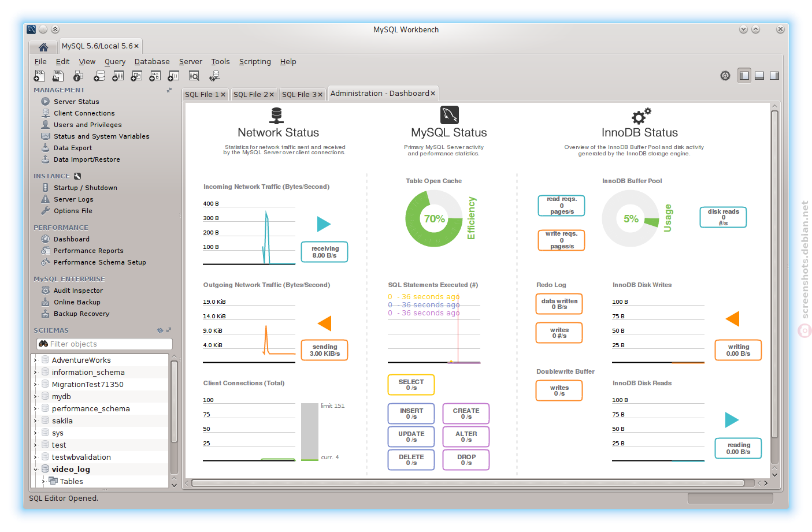Expand the sys schema
The width and height of the screenshot is (812, 532).
tap(35, 433)
